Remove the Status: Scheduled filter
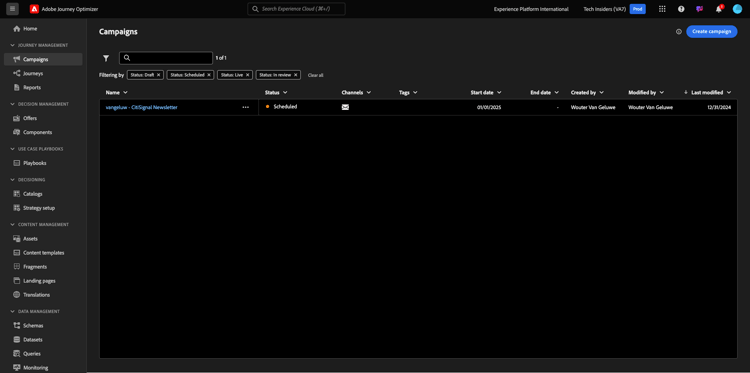The width and height of the screenshot is (750, 373). pos(209,75)
